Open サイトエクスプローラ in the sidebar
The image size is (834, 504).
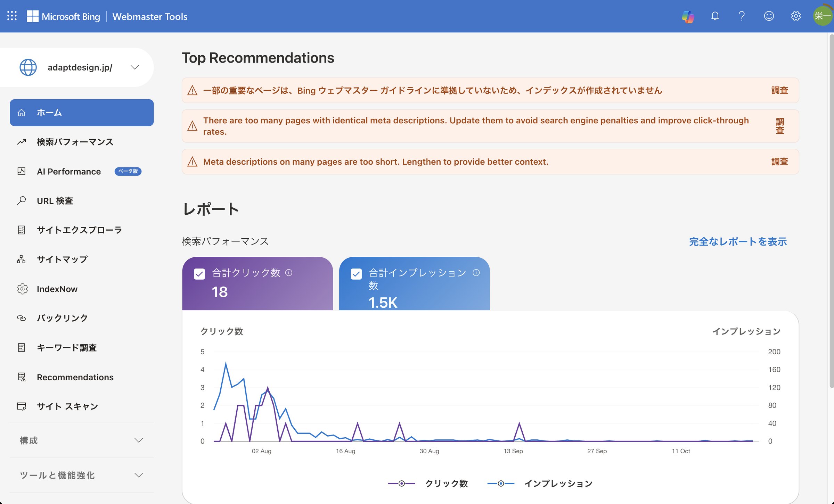pyautogui.click(x=82, y=230)
